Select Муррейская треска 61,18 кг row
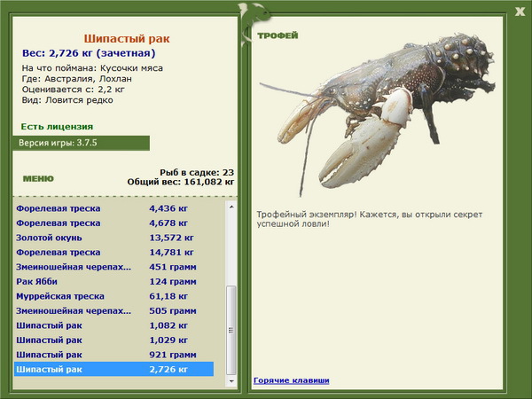The height and width of the screenshot is (399, 532). tap(113, 296)
